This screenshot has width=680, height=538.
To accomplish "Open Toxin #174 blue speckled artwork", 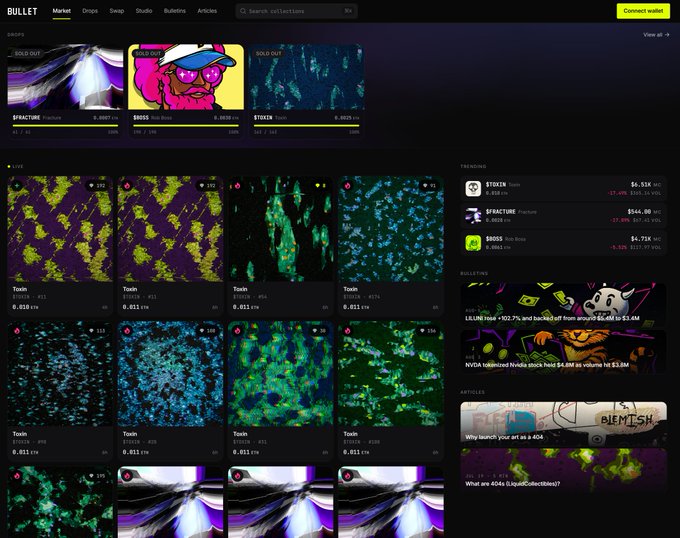I will pos(391,229).
